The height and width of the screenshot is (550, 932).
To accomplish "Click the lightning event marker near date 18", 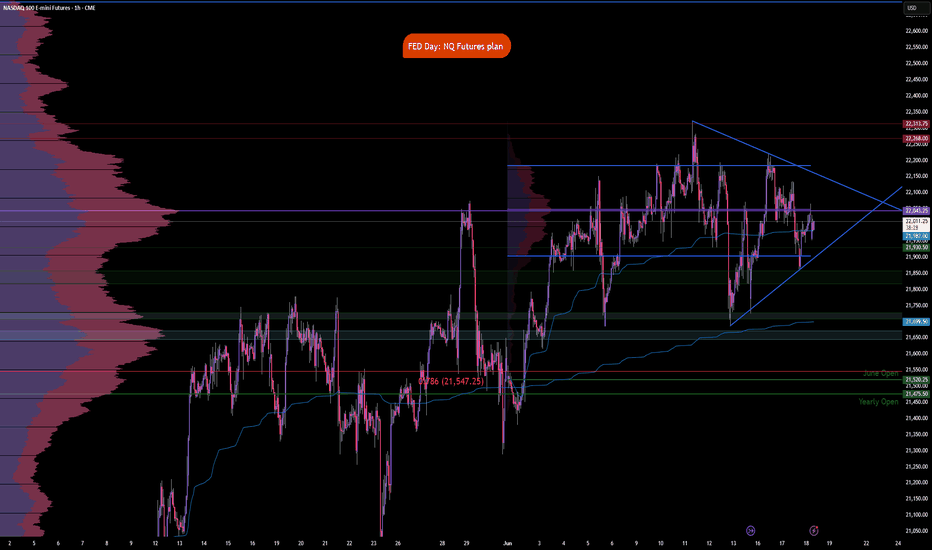I will [x=814, y=530].
